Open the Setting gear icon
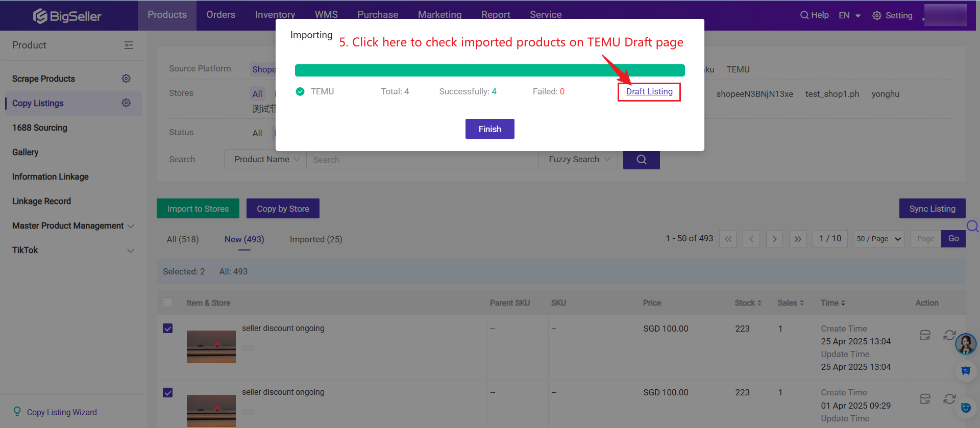Screen dimensions: 980x428 [x=877, y=16]
